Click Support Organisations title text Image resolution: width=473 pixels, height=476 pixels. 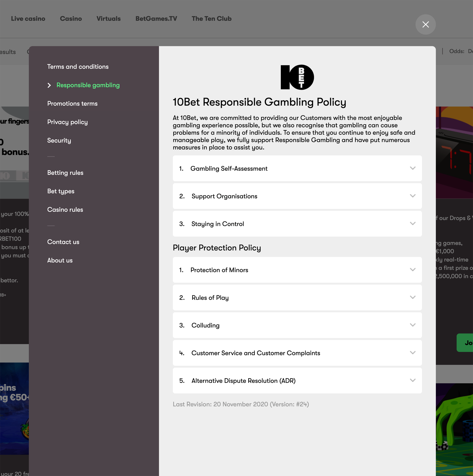pos(224,196)
